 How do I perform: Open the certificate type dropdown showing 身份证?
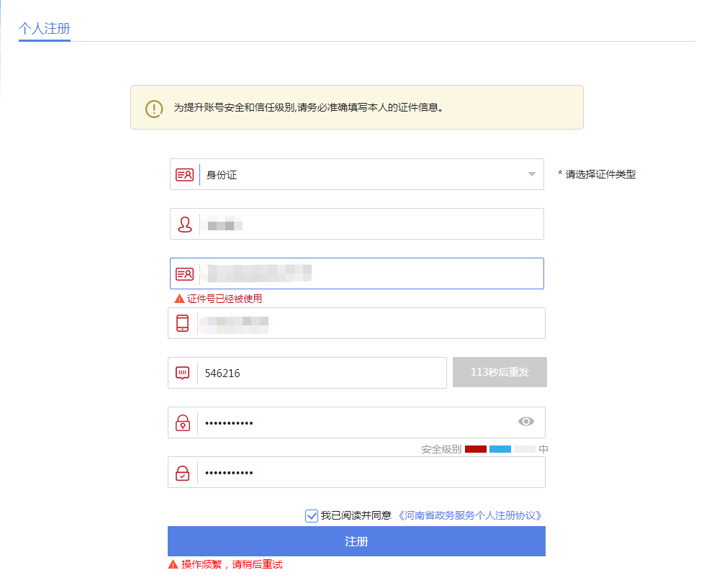356,174
